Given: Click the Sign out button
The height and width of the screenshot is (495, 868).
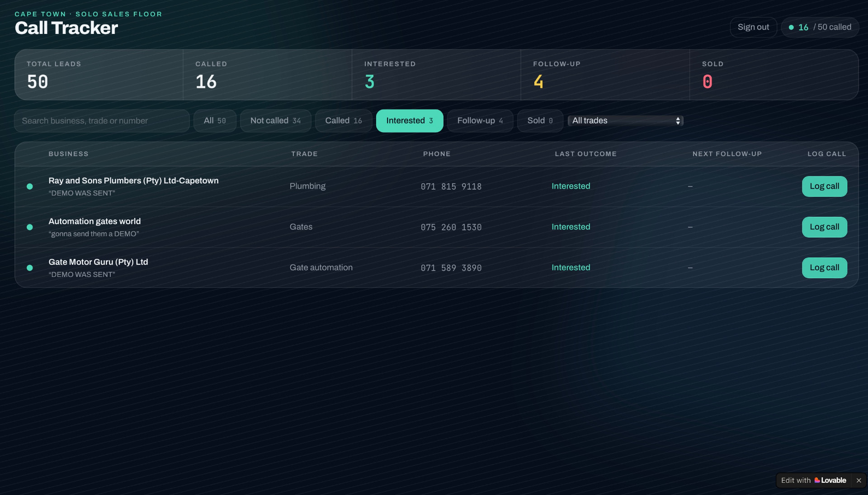Looking at the screenshot, I should [x=753, y=27].
